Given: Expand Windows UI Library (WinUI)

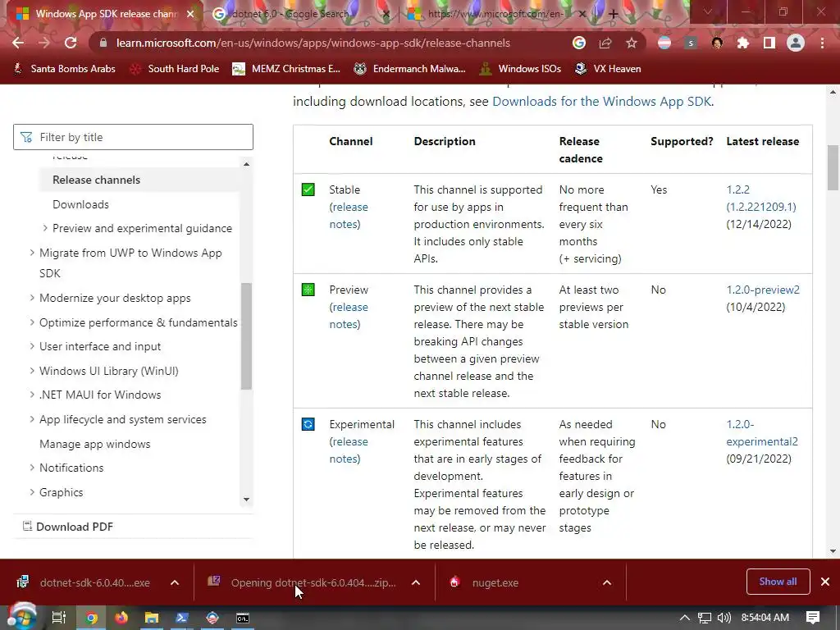Looking at the screenshot, I should (x=32, y=371).
